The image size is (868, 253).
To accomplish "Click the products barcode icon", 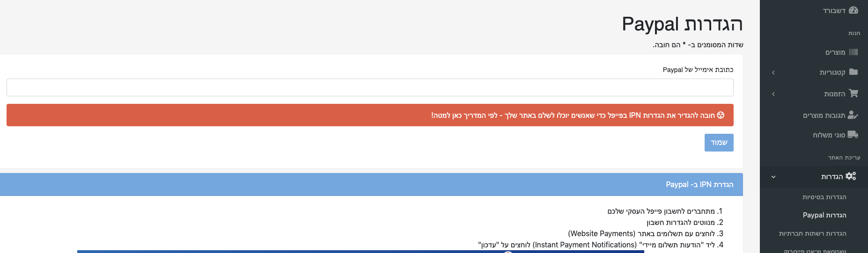I will [853, 52].
